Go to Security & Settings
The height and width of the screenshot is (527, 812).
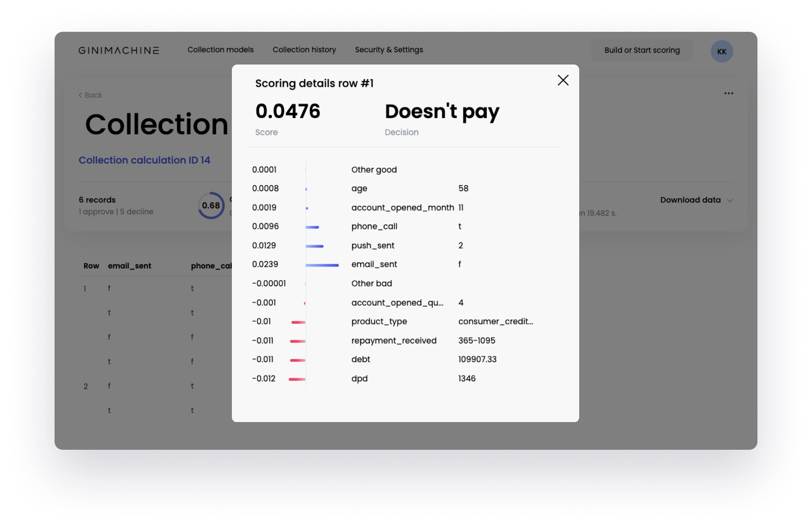point(389,50)
